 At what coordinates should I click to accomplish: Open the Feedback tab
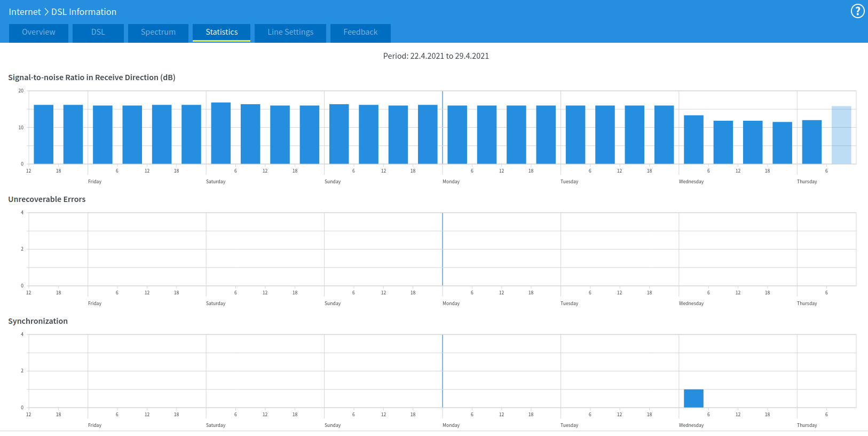click(360, 33)
